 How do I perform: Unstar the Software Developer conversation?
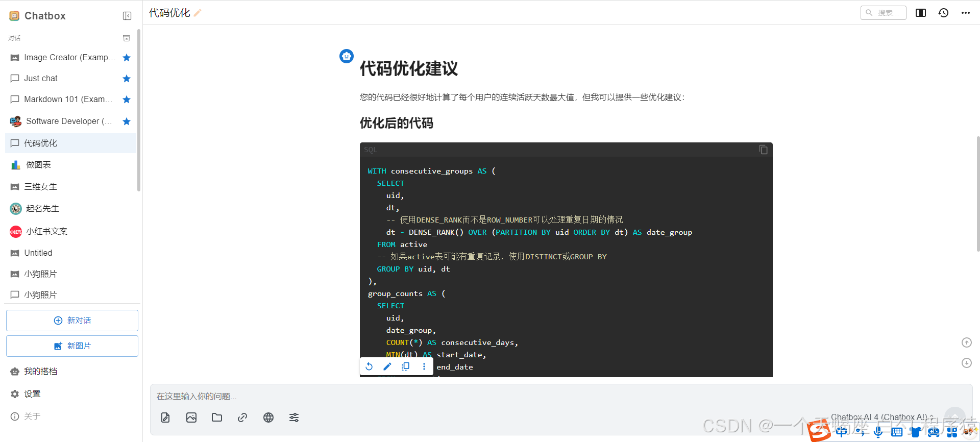pyautogui.click(x=127, y=121)
